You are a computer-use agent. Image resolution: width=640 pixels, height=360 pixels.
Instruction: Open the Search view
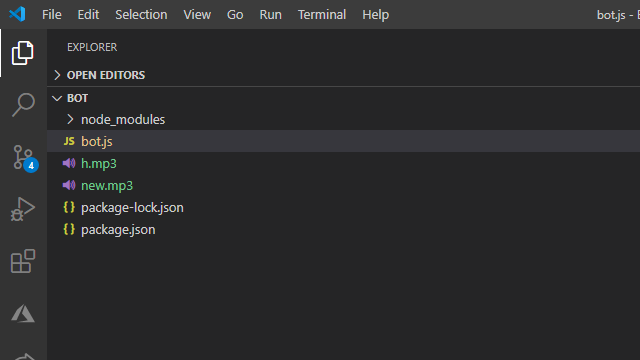point(23,105)
